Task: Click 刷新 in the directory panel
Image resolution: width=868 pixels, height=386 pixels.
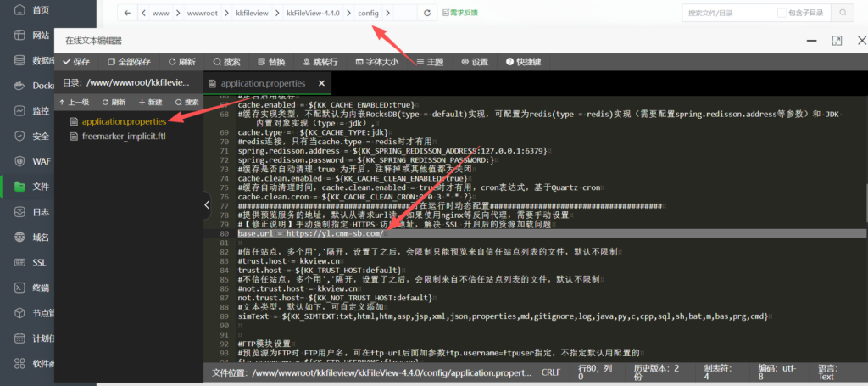Action: pos(114,103)
